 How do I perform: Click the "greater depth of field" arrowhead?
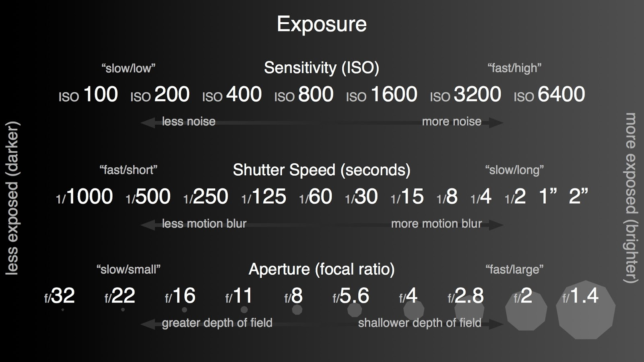tap(148, 324)
